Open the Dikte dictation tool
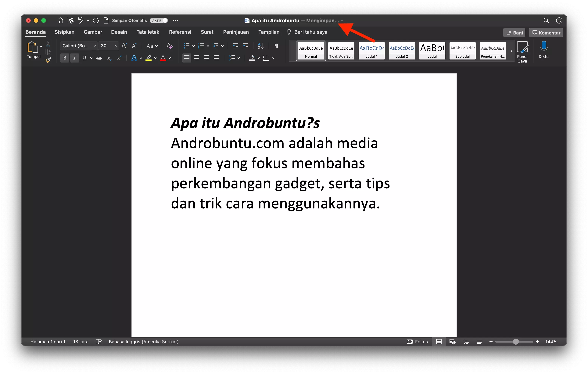Image resolution: width=588 pixels, height=374 pixels. click(x=544, y=50)
